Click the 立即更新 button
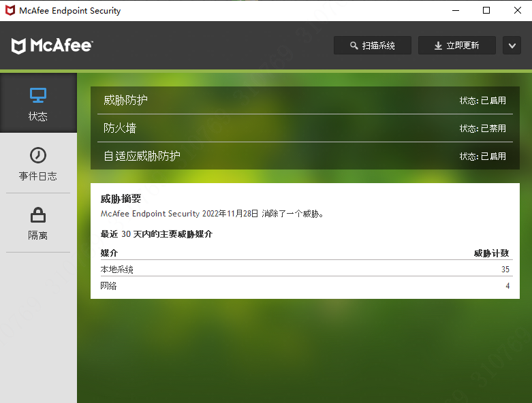The image size is (532, 403). pyautogui.click(x=457, y=46)
